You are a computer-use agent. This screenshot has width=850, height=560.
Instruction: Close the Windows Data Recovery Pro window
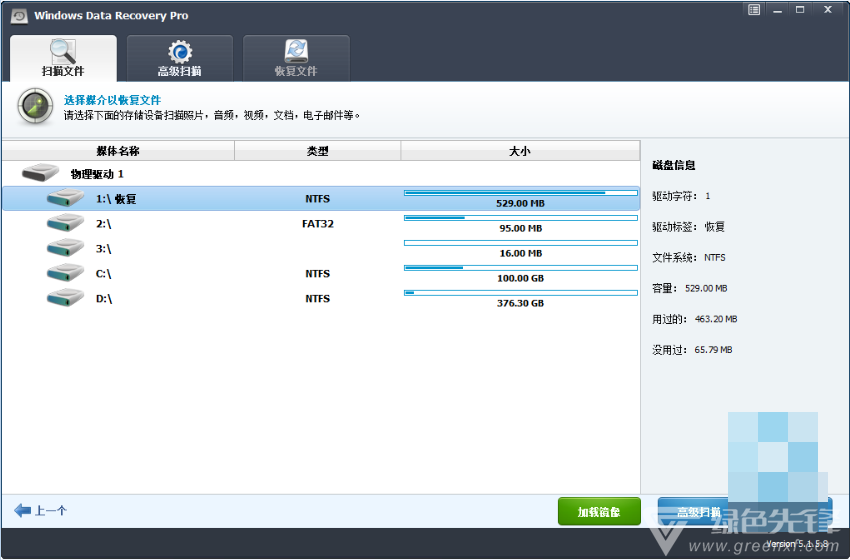828,9
